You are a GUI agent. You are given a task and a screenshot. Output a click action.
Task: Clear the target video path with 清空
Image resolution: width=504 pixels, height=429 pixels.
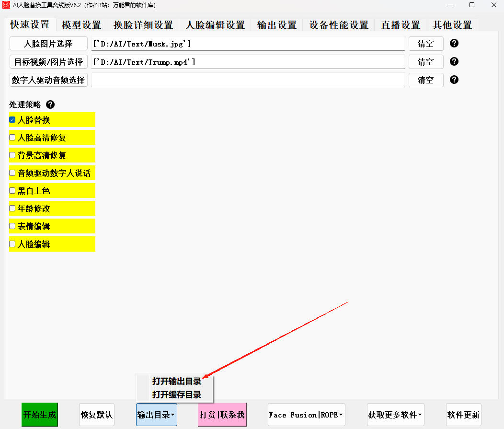[x=425, y=62]
